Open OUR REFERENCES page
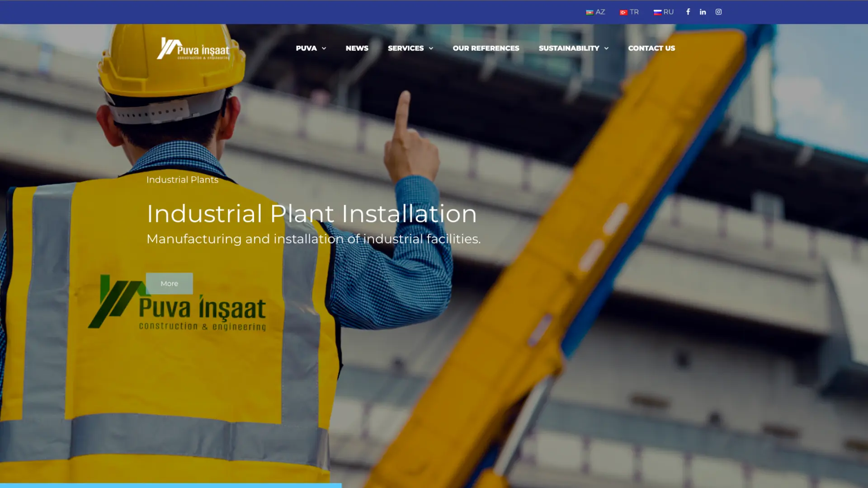This screenshot has width=868, height=488. coord(486,48)
